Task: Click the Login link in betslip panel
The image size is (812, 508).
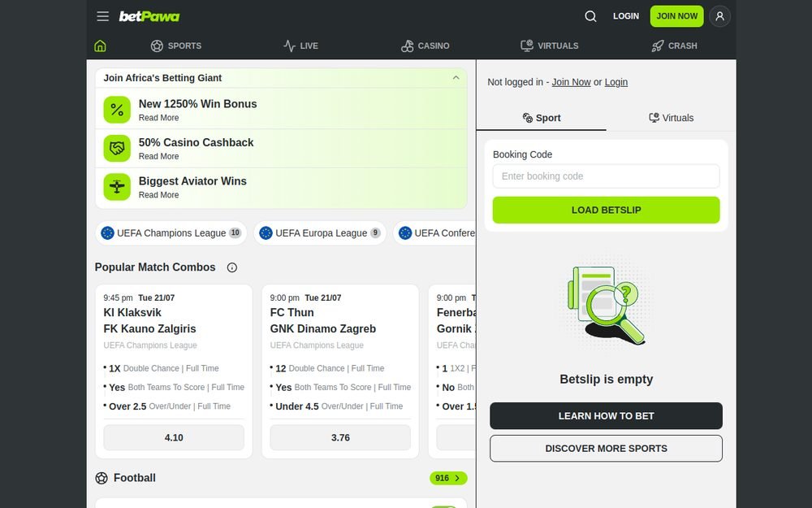Action: click(615, 82)
